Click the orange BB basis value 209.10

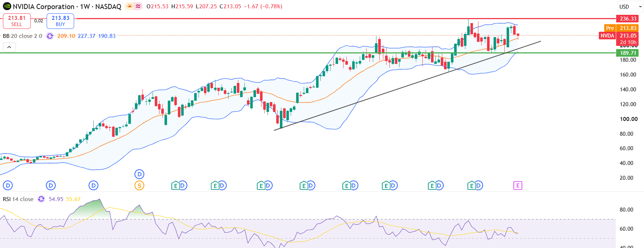[x=66, y=36]
